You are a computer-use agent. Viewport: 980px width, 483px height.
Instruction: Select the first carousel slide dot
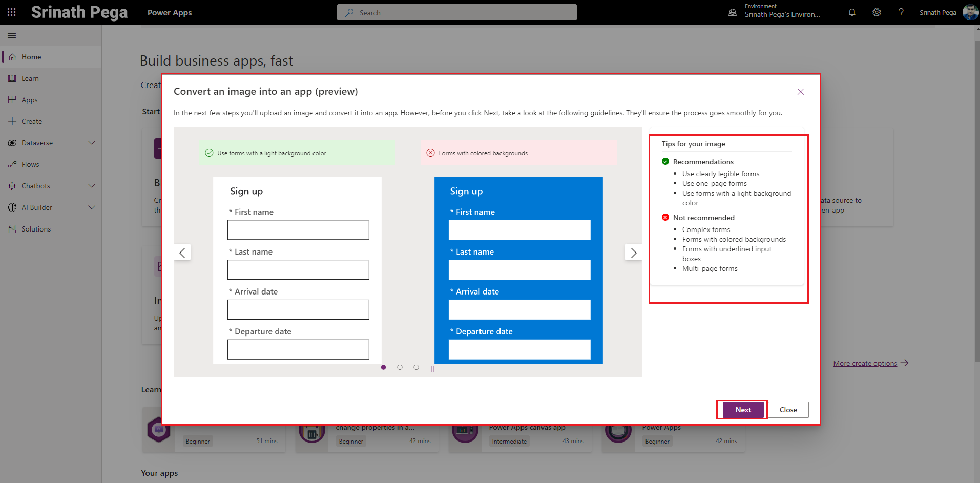click(383, 367)
